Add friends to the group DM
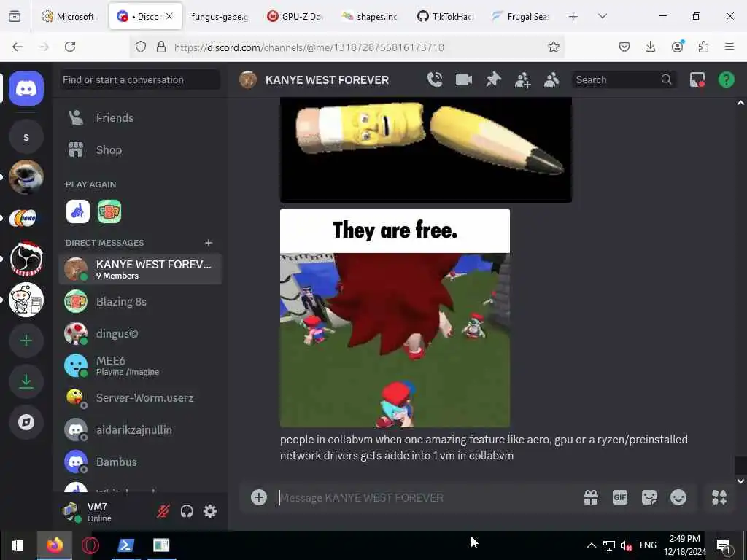 (x=522, y=79)
